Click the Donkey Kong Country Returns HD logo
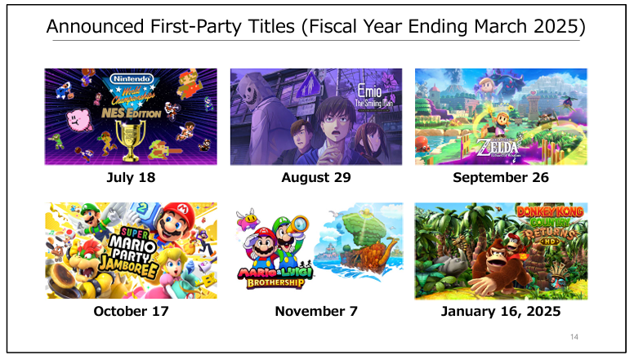634x364 pixels. pyautogui.click(x=550, y=225)
